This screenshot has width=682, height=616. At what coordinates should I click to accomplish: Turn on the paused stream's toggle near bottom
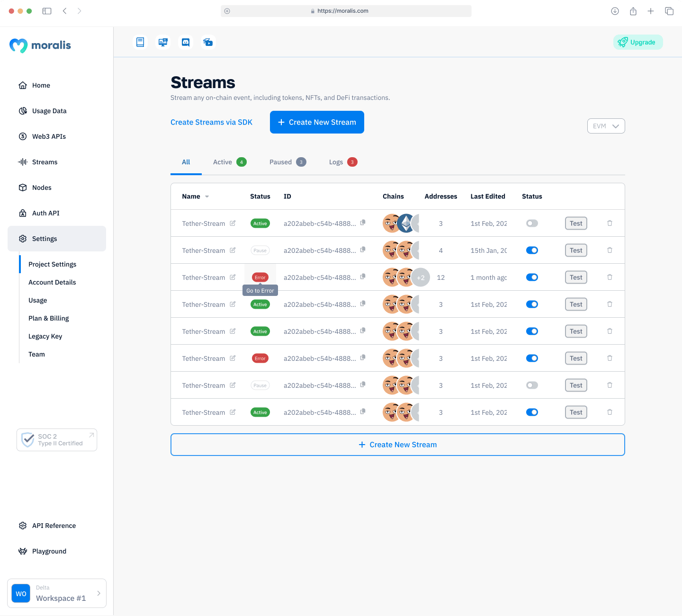coord(532,385)
